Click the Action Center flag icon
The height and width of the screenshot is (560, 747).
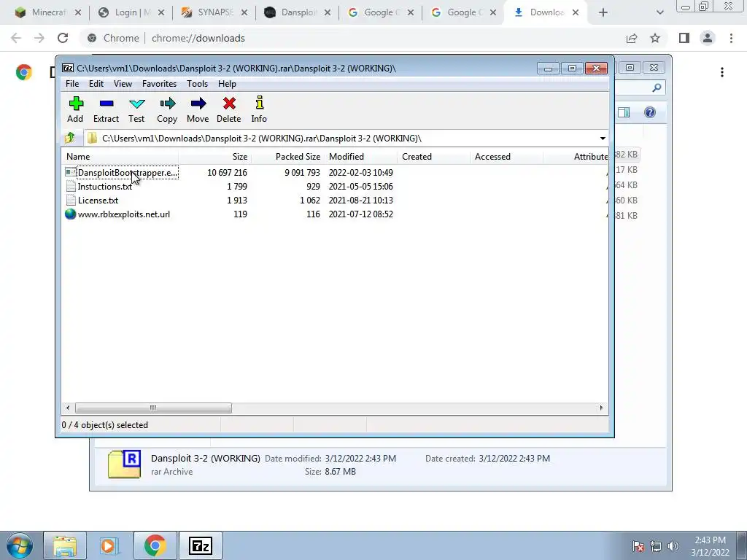click(638, 546)
